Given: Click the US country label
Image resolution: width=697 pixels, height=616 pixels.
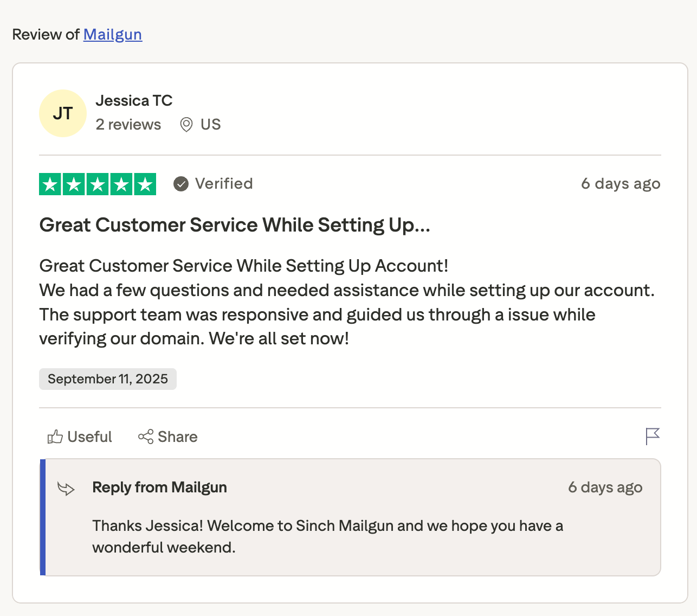Looking at the screenshot, I should 210,125.
